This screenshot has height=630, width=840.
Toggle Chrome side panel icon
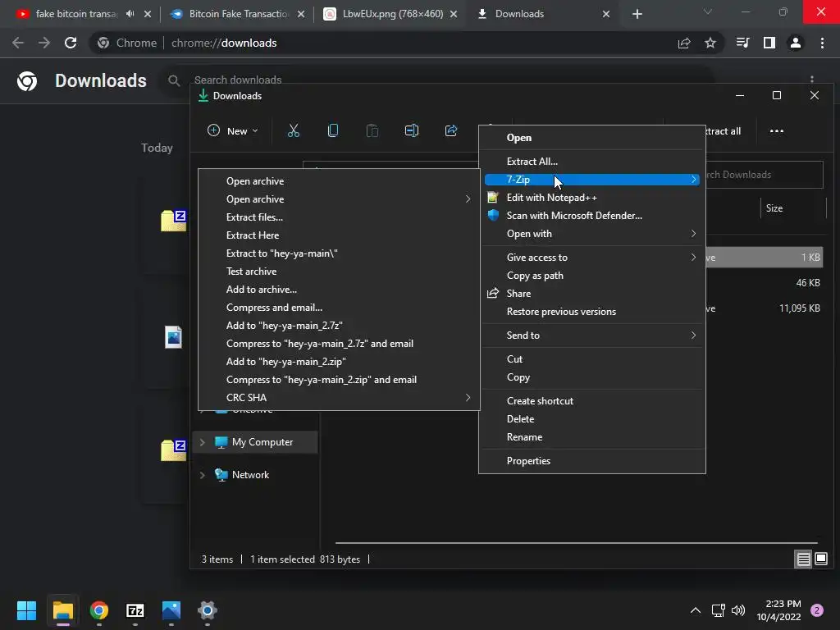[x=769, y=43]
